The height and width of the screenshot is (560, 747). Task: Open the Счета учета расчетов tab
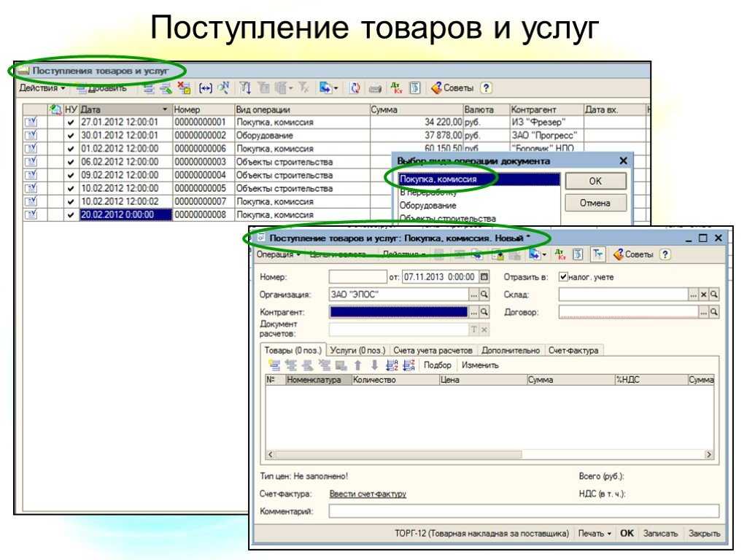point(433,351)
